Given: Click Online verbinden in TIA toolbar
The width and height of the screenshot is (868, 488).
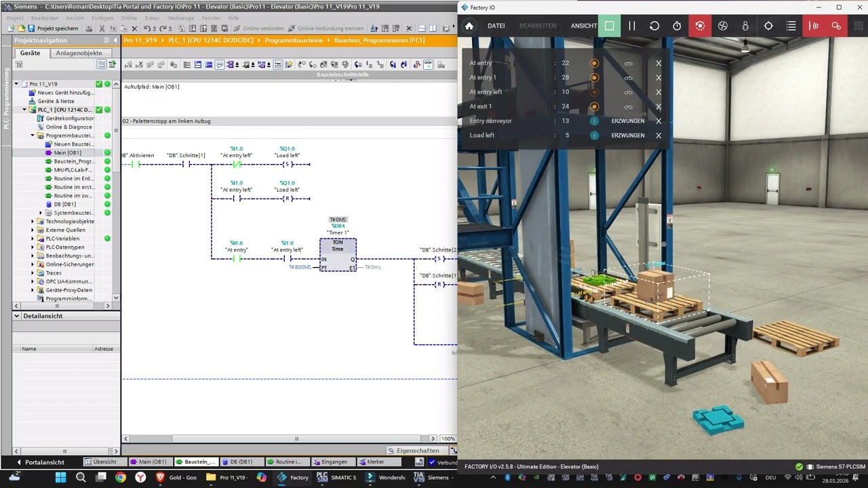Looking at the screenshot, I should click(x=258, y=28).
